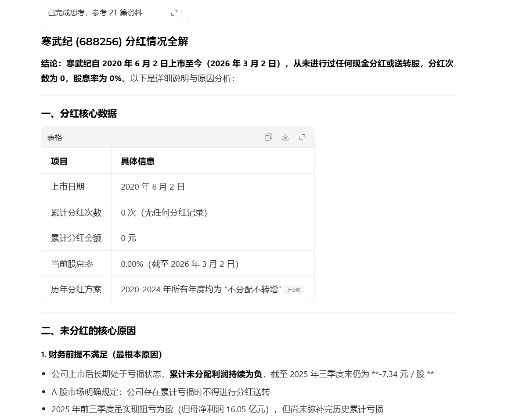The height and width of the screenshot is (420, 519).
Task: Click the 二、未分红的核心原因 section heading
Action: coord(88,331)
